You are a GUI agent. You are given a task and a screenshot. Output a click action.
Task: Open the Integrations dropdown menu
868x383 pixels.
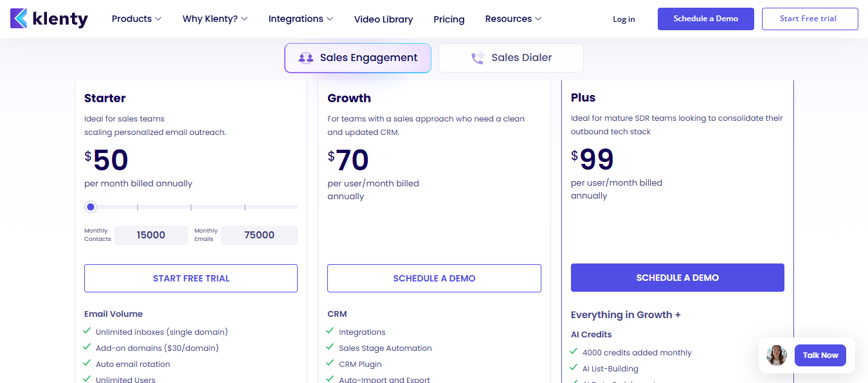pyautogui.click(x=300, y=19)
